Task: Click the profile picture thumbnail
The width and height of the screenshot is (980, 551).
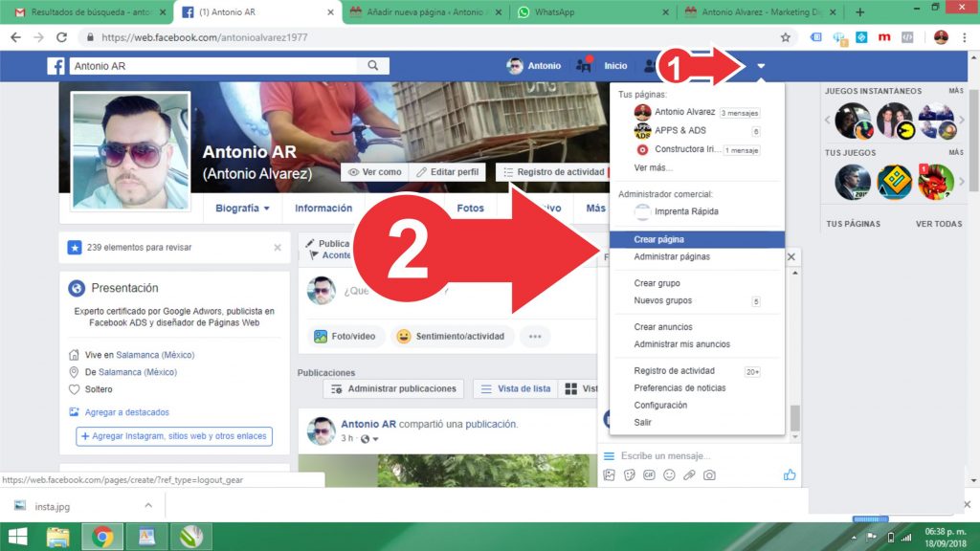Action: click(130, 151)
